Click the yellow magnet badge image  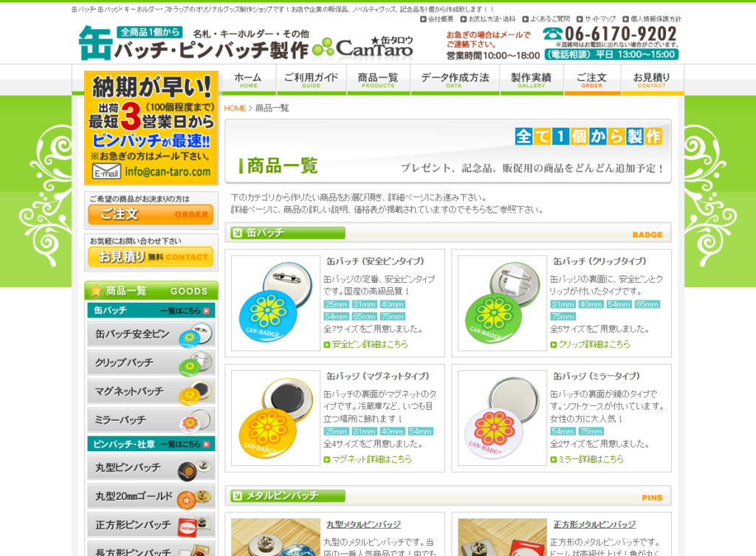point(275,418)
